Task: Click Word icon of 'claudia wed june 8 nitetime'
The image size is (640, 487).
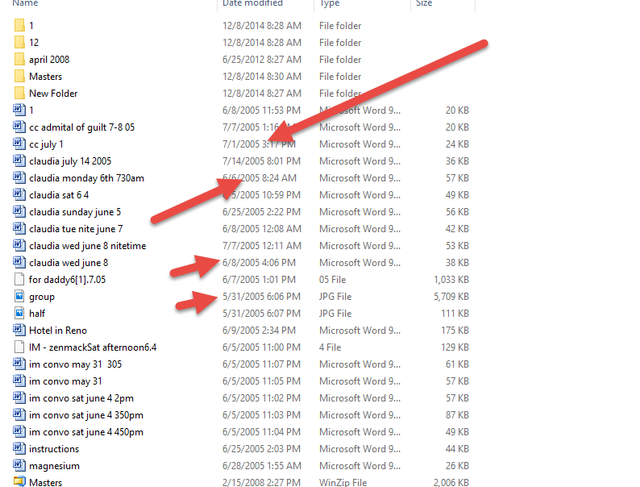Action: (x=19, y=245)
